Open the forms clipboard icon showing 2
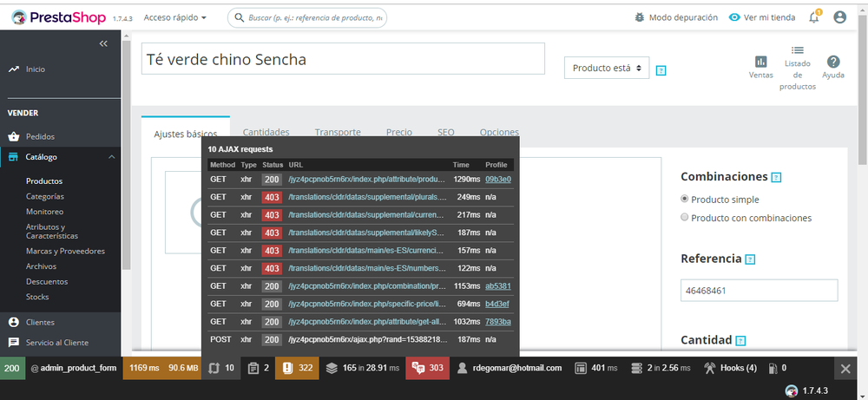This screenshot has height=400, width=868. pyautogui.click(x=259, y=368)
